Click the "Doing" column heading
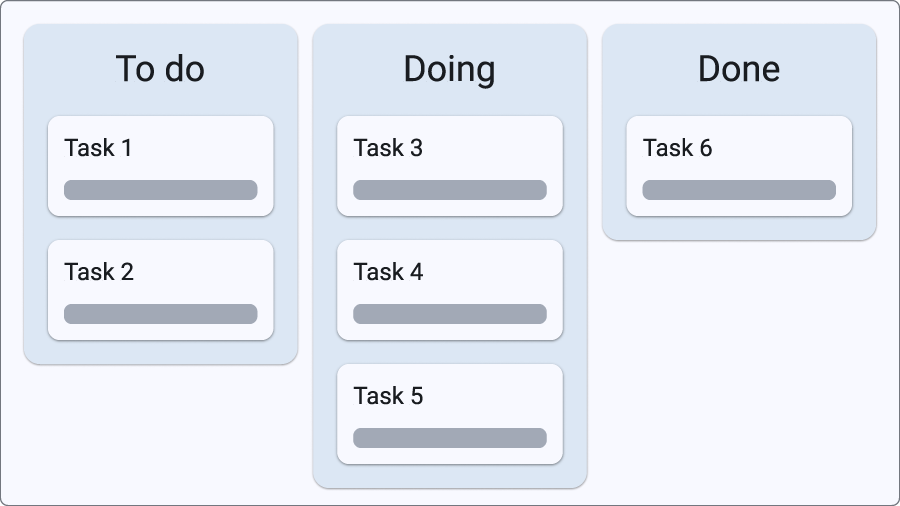Screen dimensions: 900x506 [x=449, y=69]
